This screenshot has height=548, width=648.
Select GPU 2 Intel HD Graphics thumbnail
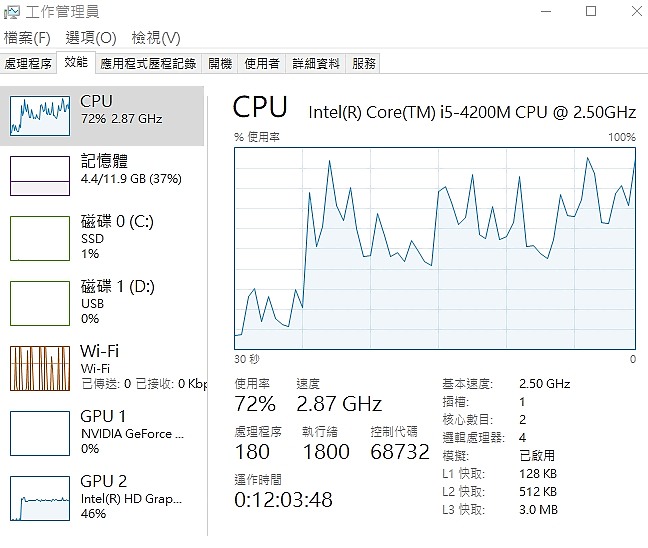(40, 497)
